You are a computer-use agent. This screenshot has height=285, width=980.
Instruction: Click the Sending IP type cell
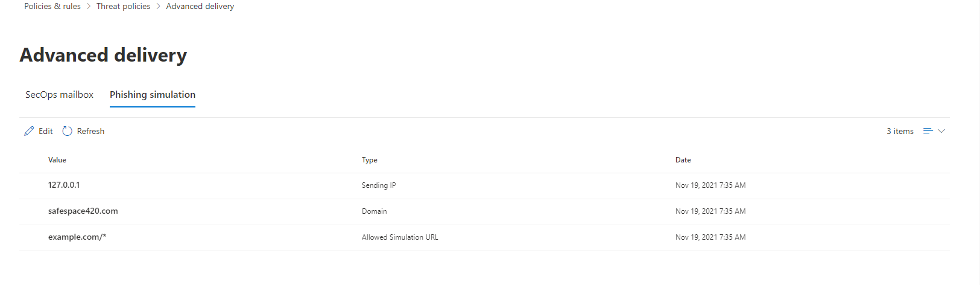[379, 185]
